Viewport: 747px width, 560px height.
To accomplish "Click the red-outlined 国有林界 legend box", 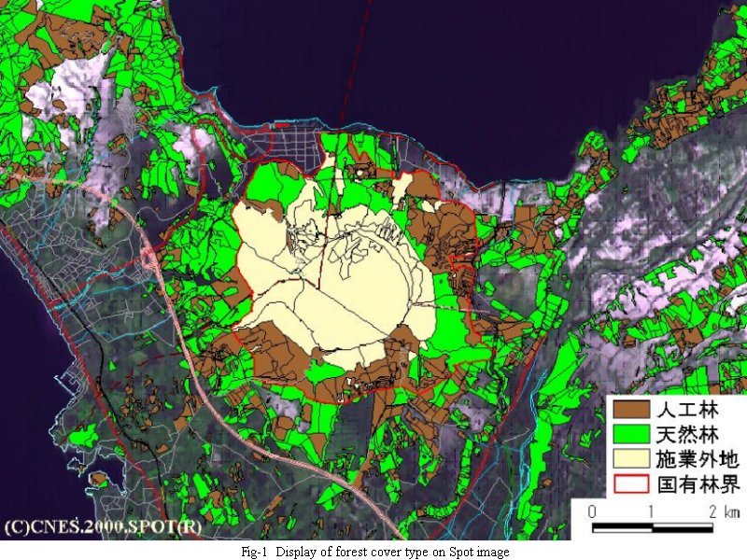I will [631, 483].
